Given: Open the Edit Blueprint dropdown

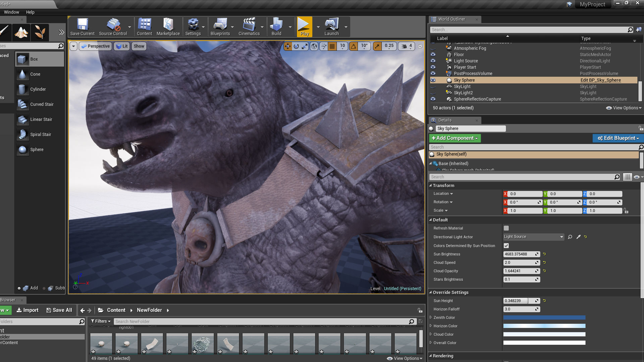Looking at the screenshot, I should point(618,138).
